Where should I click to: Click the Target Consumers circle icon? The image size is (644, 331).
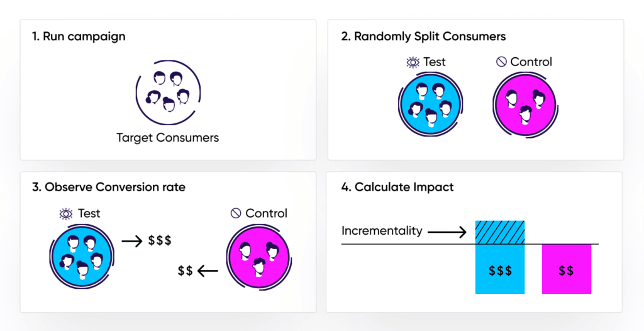[x=167, y=95]
